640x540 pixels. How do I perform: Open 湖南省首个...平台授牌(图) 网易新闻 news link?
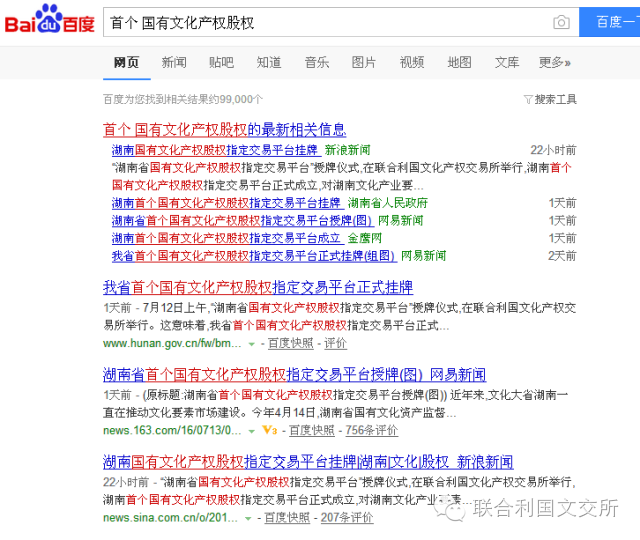[242, 221]
